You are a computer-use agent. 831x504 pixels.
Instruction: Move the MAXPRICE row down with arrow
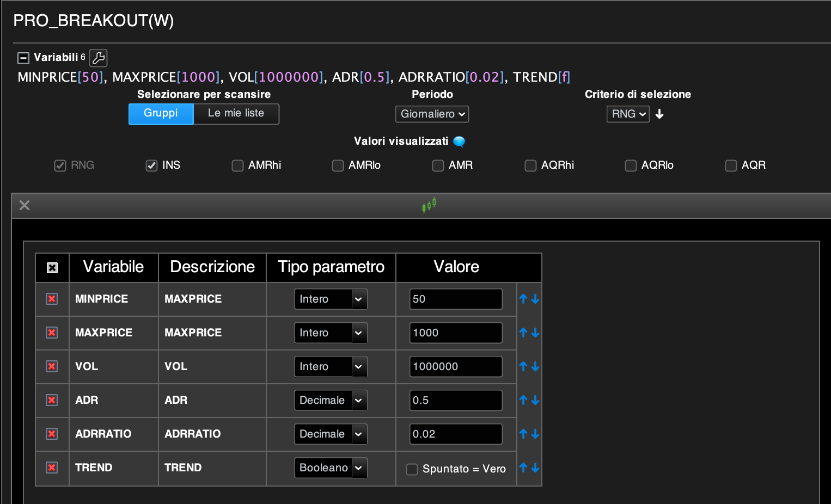click(535, 333)
